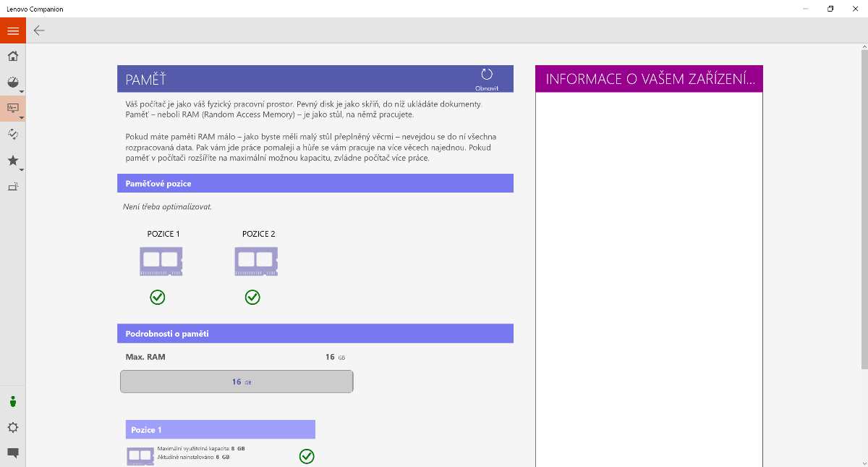The width and height of the screenshot is (868, 467).
Task: Expand the submenu arrow beside monitor icon
Action: tap(22, 117)
